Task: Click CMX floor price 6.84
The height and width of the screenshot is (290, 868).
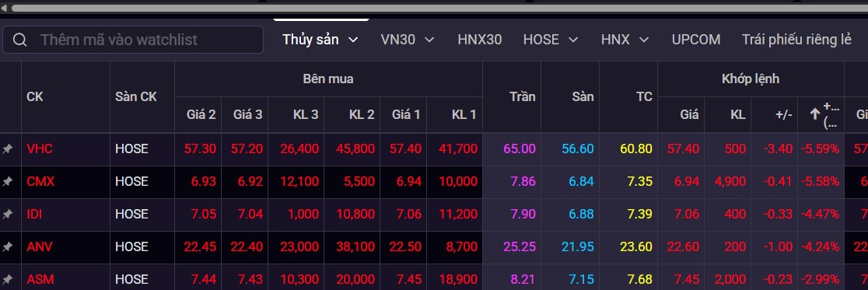Action: coord(581,181)
